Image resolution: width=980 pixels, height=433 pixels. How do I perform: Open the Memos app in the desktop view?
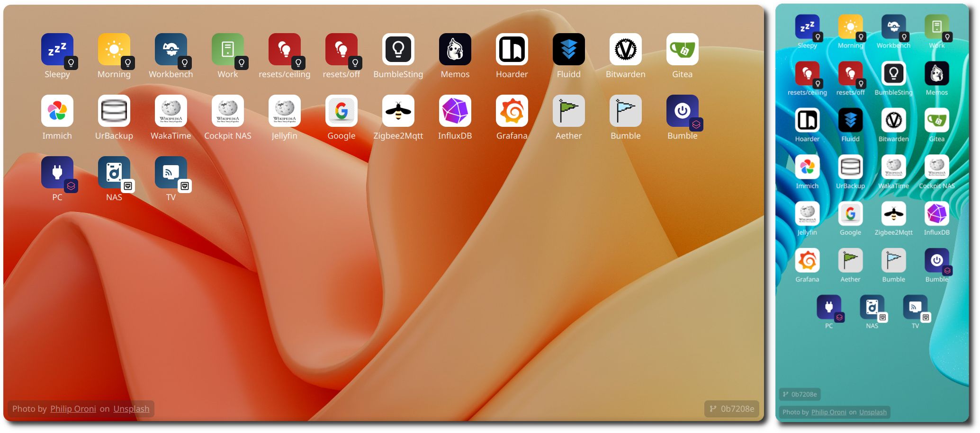click(455, 49)
